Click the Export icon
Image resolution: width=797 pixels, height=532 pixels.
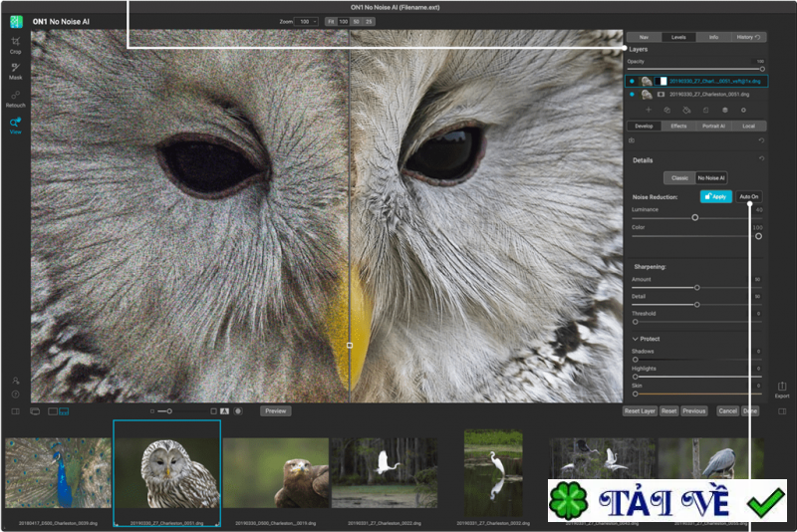[782, 388]
